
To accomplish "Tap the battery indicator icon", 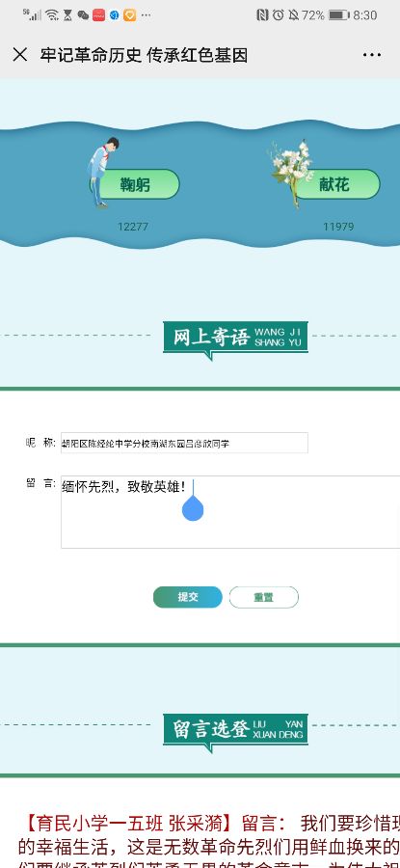I will click(339, 15).
